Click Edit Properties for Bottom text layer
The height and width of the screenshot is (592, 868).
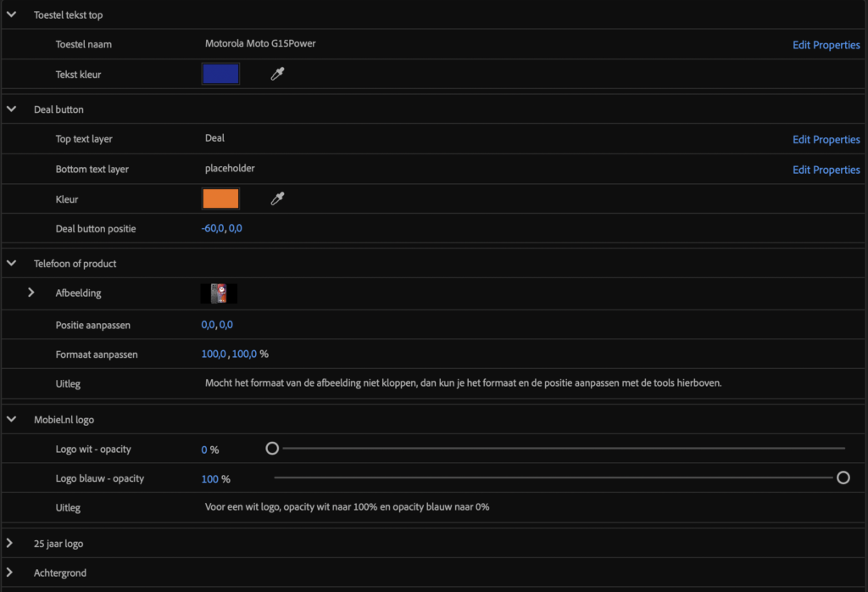826,170
